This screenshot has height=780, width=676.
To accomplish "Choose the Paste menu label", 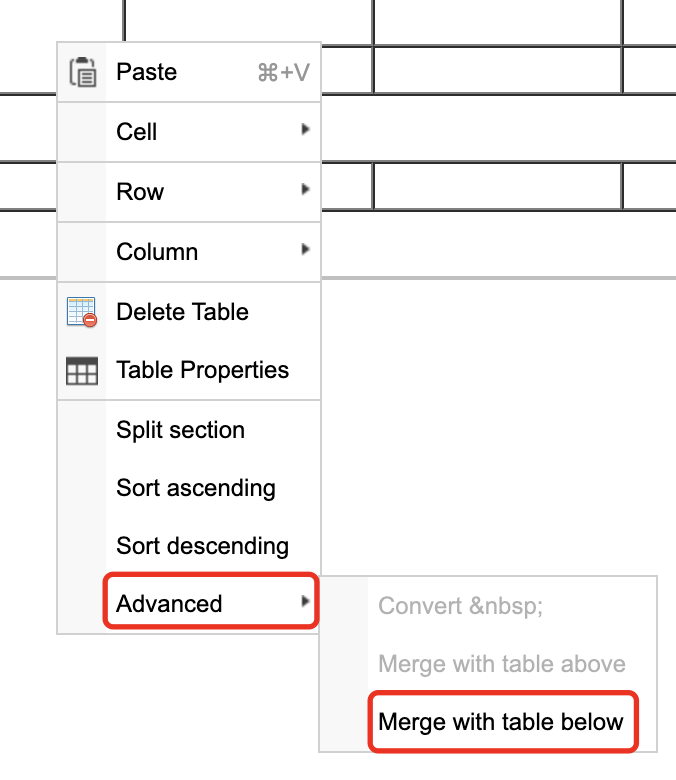I will click(147, 72).
